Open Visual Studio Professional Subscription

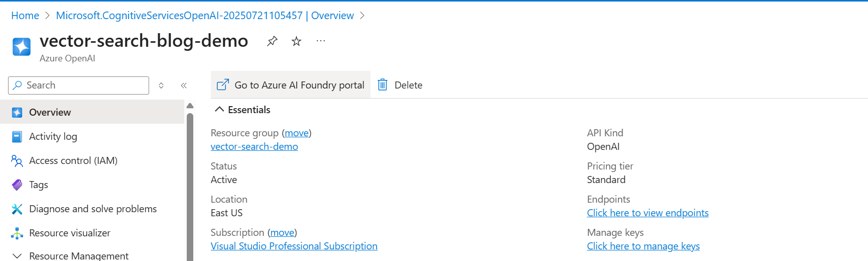[x=294, y=246]
